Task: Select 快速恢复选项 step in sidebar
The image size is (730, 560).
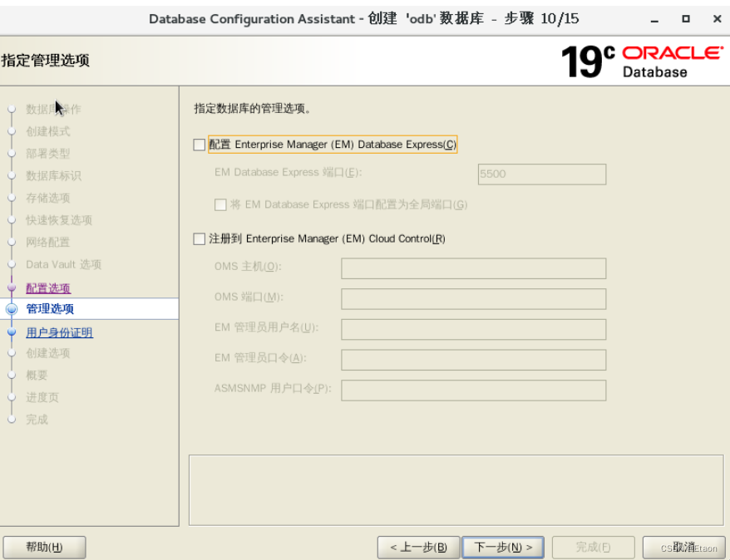Action: point(59,220)
